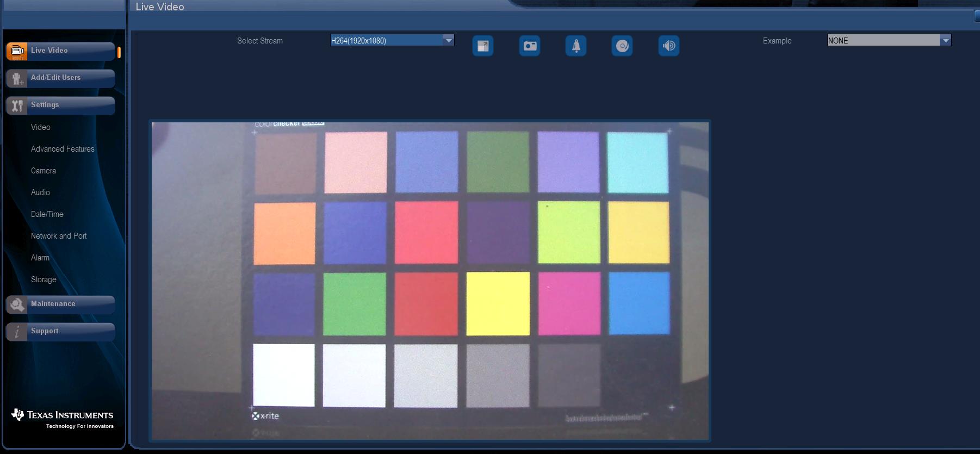The image size is (980, 454).
Task: Go to Network and Port settings
Action: coord(59,236)
